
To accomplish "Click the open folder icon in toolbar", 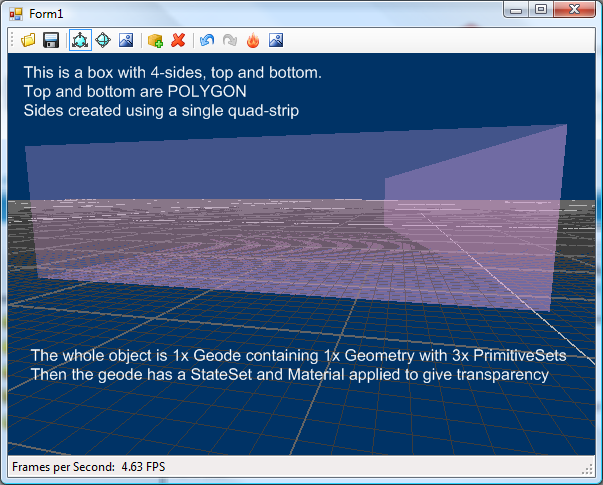I will coord(28,40).
